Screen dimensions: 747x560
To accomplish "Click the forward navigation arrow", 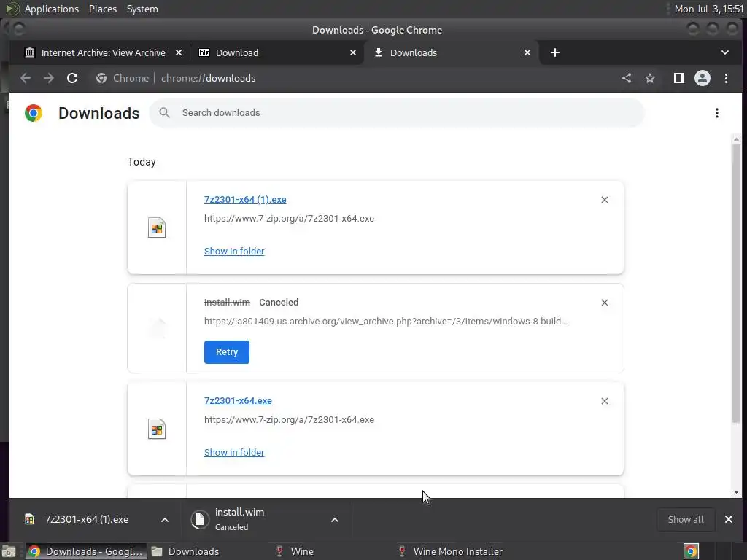I will [49, 78].
